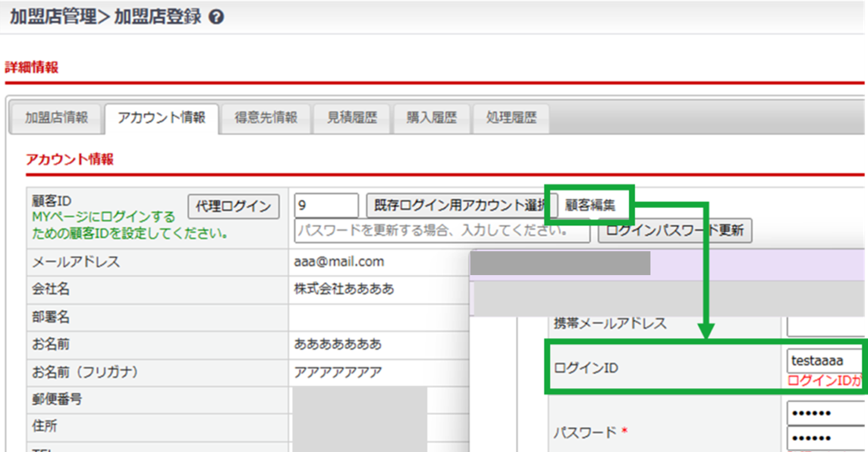Click the first パスワード field

[826, 413]
